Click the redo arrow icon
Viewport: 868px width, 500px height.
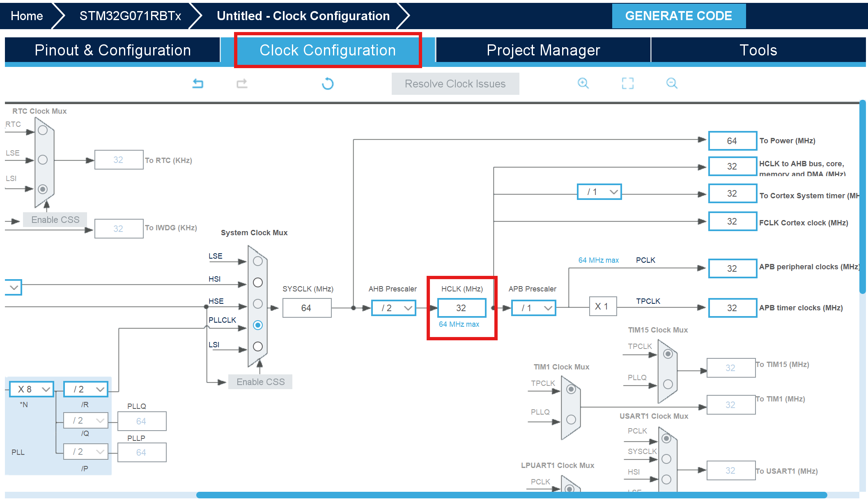(x=242, y=84)
